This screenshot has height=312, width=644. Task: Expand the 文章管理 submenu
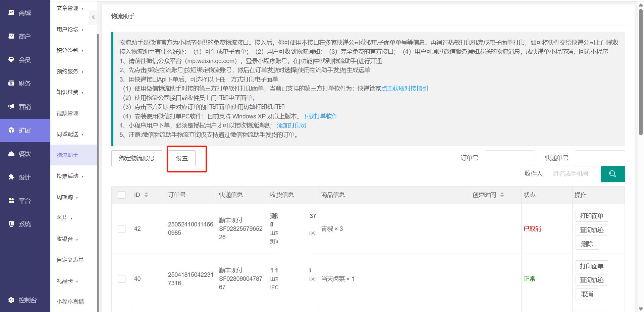[x=69, y=8]
